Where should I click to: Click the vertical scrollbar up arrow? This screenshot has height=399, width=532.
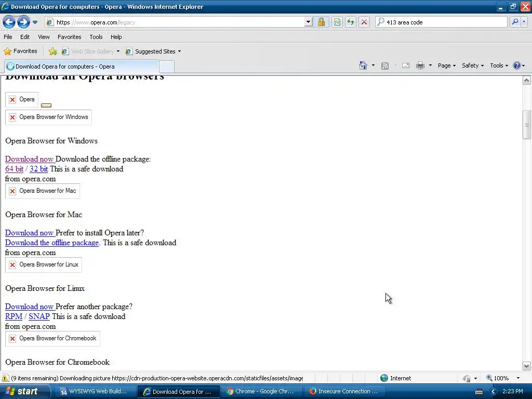[527, 81]
